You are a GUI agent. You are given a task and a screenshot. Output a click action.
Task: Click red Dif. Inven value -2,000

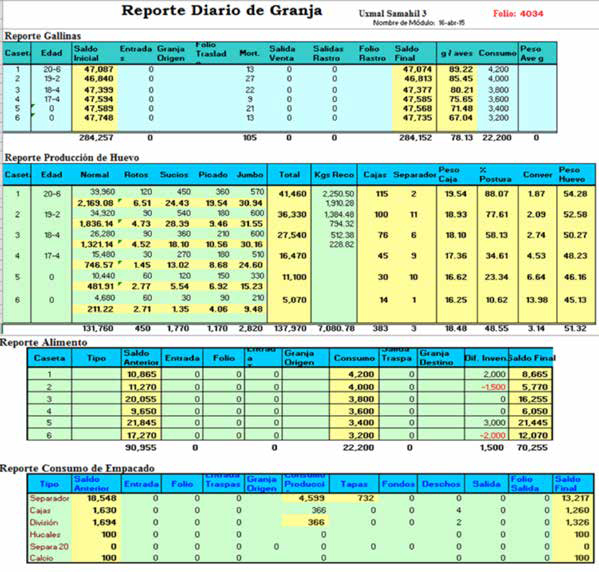(x=492, y=435)
